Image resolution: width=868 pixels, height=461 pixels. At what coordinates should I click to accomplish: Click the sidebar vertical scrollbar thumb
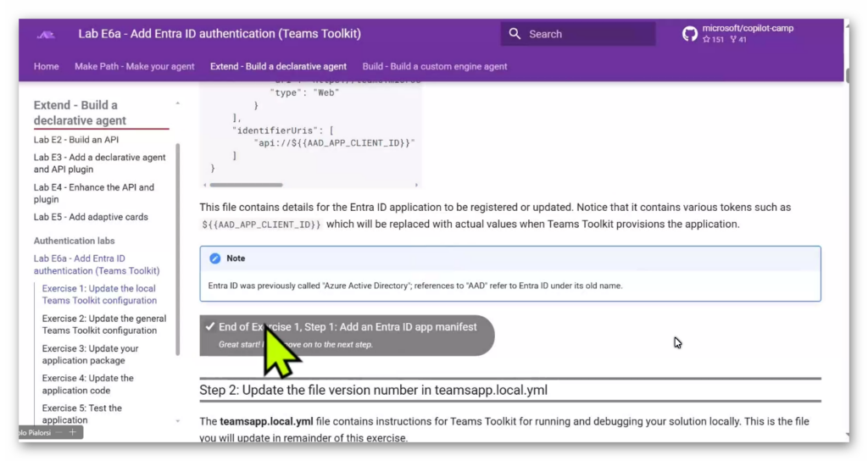click(178, 249)
